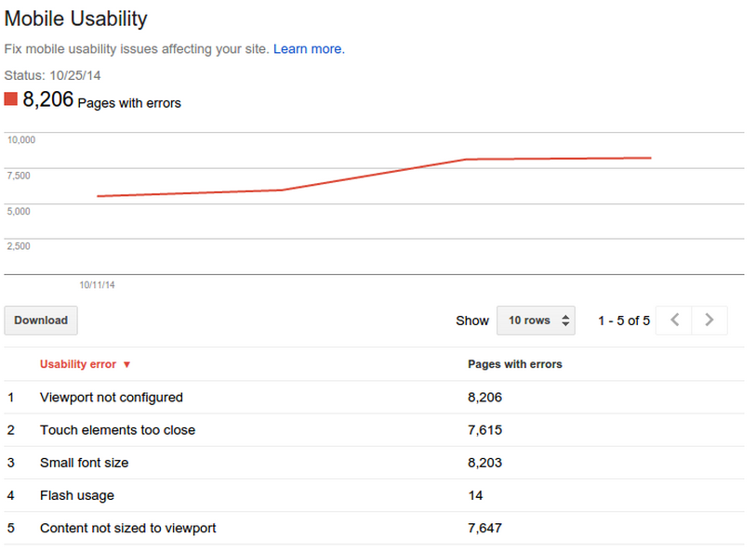Image resolution: width=756 pixels, height=550 pixels.
Task: Click the Mobile Usability page title
Action: (x=76, y=19)
